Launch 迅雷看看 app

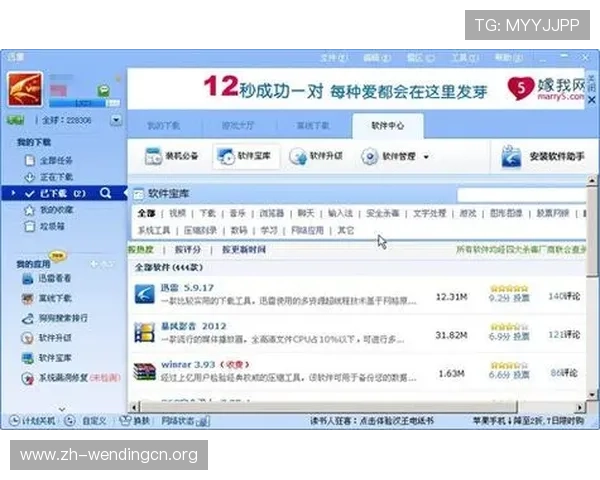click(x=47, y=278)
